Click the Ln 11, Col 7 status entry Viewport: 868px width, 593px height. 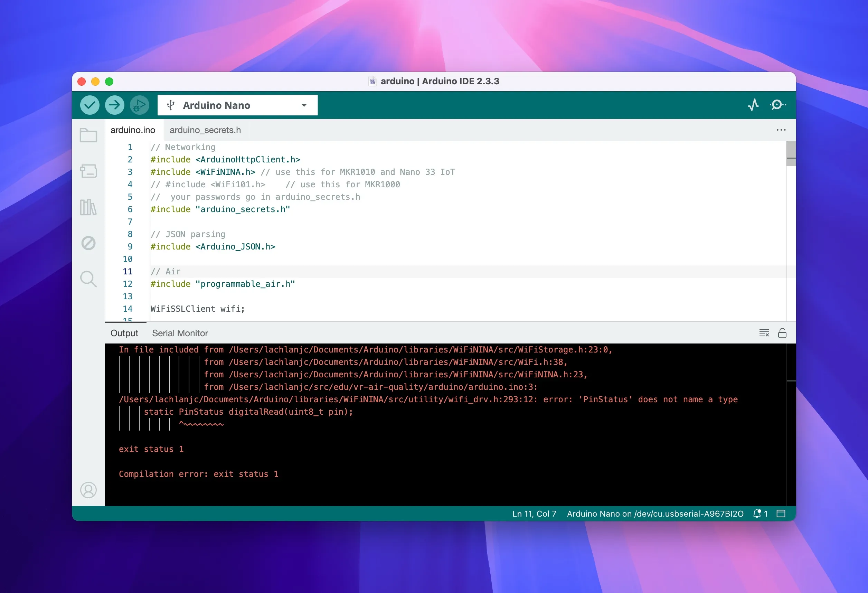point(534,514)
